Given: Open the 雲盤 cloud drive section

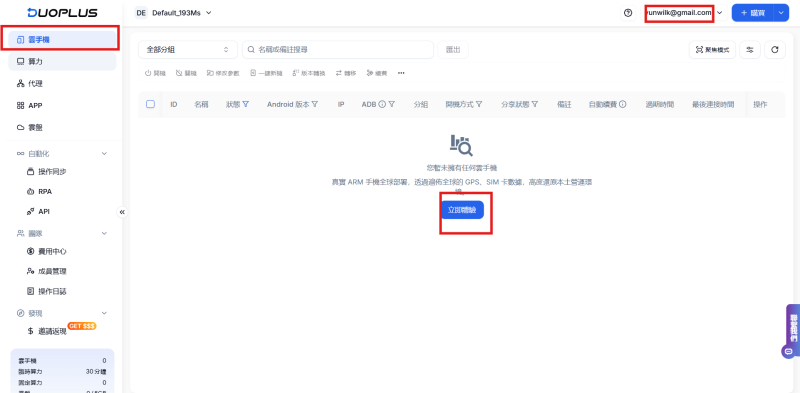Looking at the screenshot, I should 62,127.
